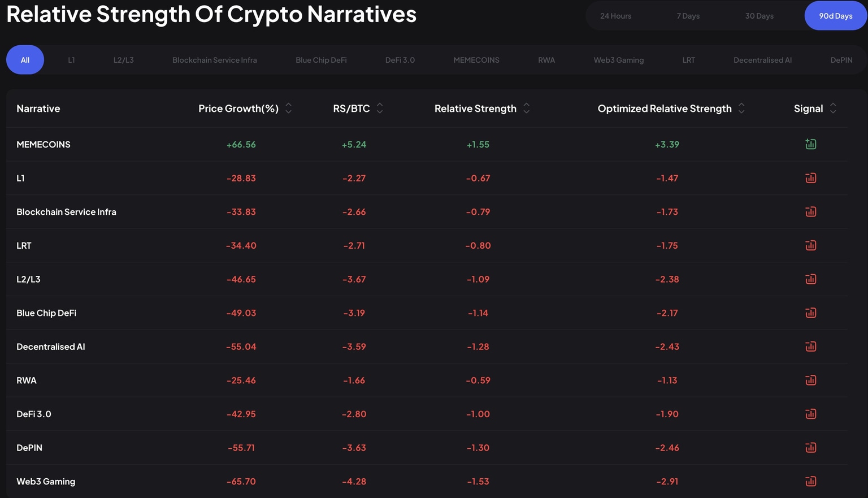Switch to the 24 Hours timeframe
This screenshot has height=498, width=868.
point(615,16)
